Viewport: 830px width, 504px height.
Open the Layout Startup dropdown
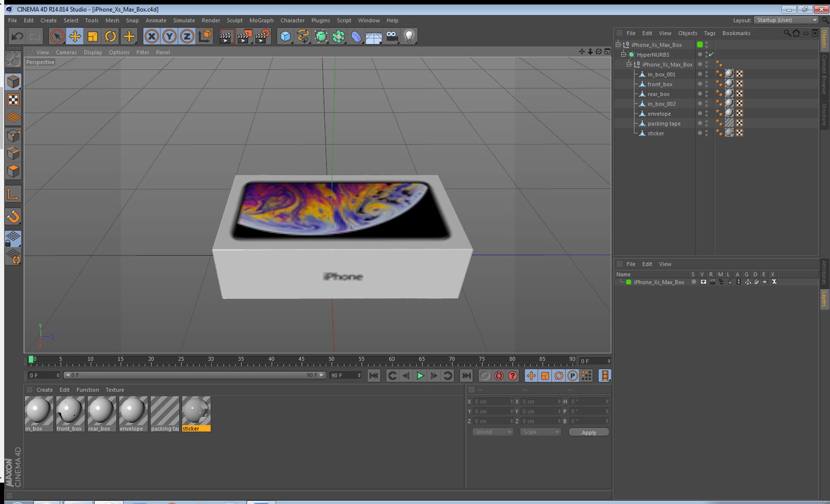pos(786,20)
